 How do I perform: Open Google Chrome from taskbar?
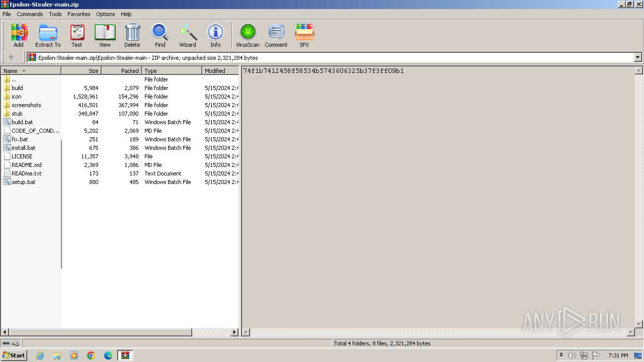click(x=91, y=355)
